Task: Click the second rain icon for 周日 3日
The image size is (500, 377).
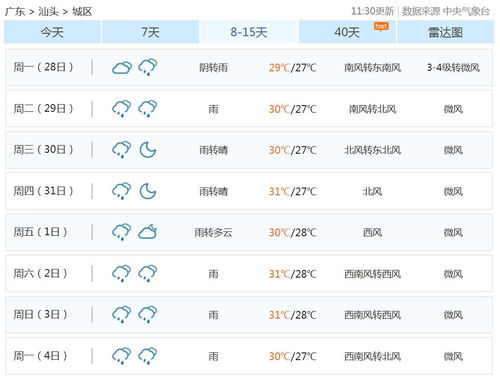Action: pos(148,314)
